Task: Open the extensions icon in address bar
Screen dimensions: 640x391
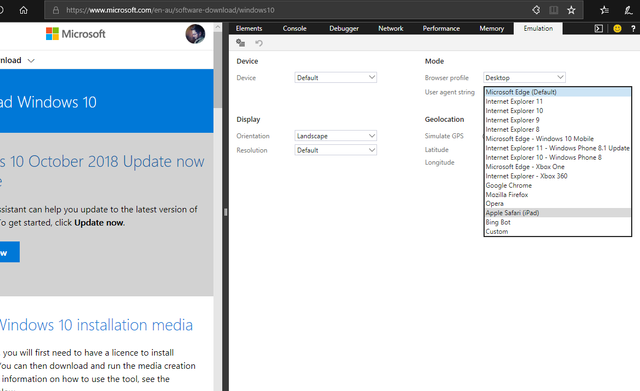Action: (536, 10)
